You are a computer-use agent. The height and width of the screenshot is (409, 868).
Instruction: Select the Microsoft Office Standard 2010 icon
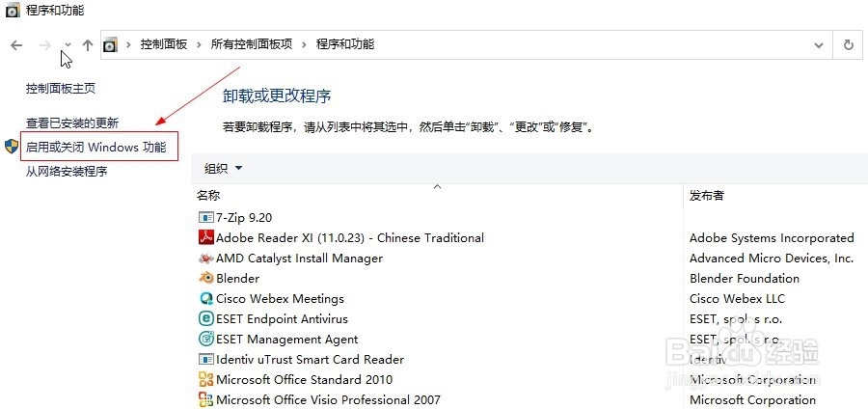click(206, 380)
